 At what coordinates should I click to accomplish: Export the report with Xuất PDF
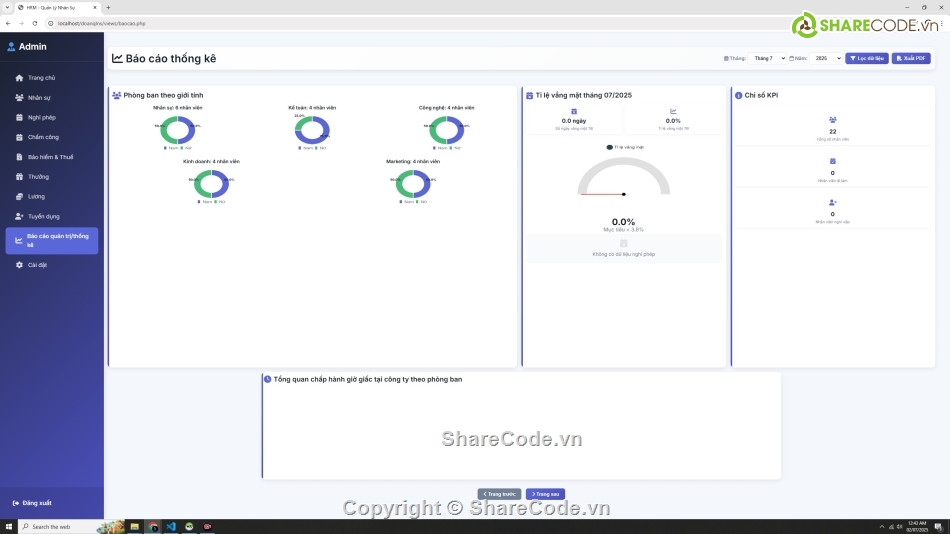(x=911, y=58)
